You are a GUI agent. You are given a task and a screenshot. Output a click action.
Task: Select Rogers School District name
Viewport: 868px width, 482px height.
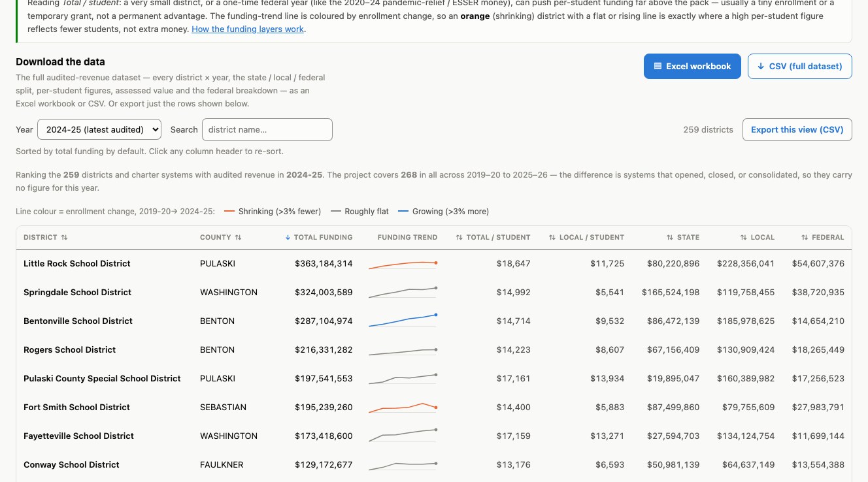(x=69, y=349)
